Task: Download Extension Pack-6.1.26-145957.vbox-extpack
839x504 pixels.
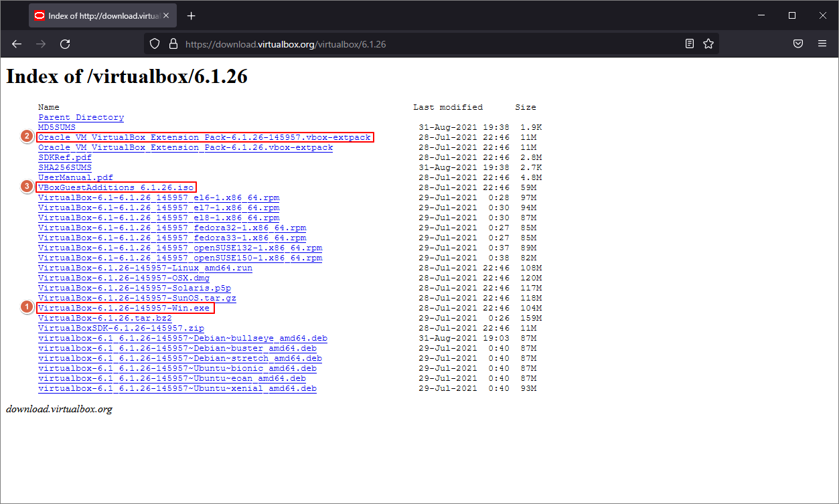Action: [x=204, y=137]
